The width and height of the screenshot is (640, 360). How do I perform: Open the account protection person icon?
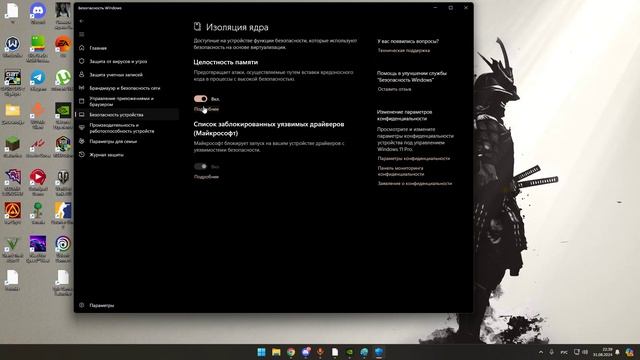coord(82,75)
